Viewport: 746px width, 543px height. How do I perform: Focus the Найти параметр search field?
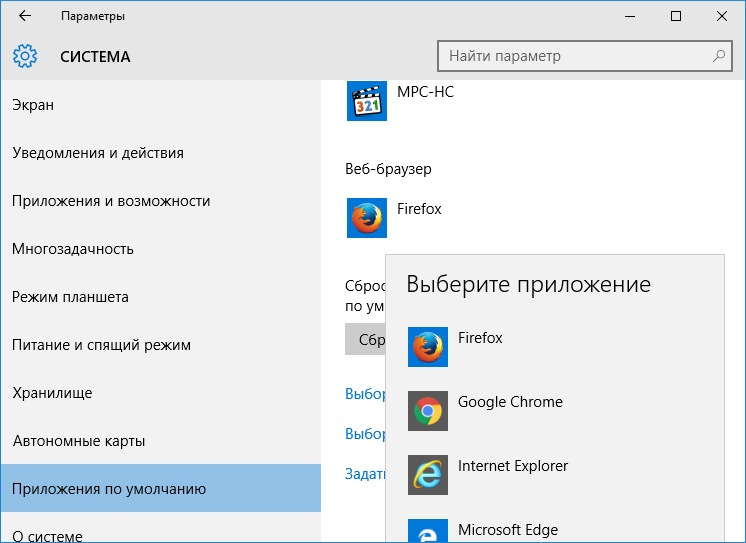(x=584, y=56)
